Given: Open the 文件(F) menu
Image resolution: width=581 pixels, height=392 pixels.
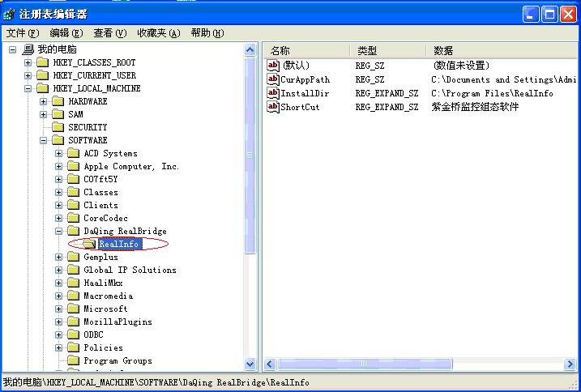Looking at the screenshot, I should pos(22,33).
